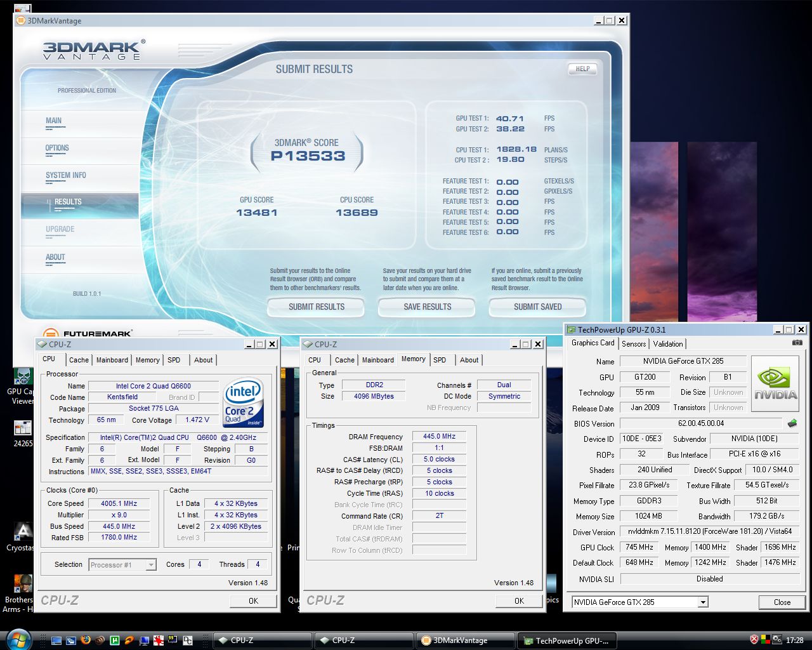Switch to CPU tab in Memory CPU-Z window
The width and height of the screenshot is (812, 650).
pos(315,360)
